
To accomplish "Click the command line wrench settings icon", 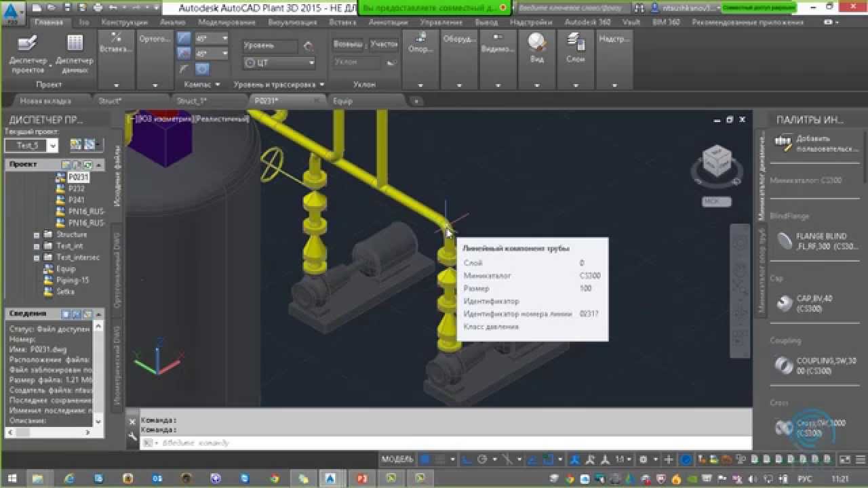I will coord(133,436).
